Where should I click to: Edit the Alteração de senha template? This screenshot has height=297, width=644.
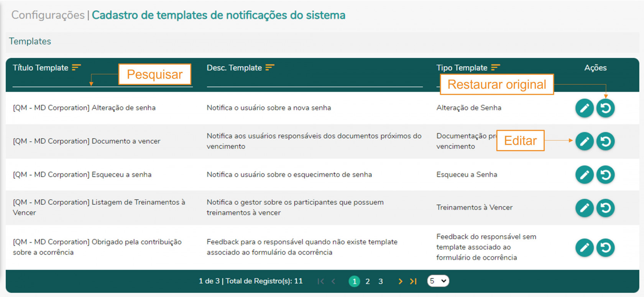click(584, 108)
